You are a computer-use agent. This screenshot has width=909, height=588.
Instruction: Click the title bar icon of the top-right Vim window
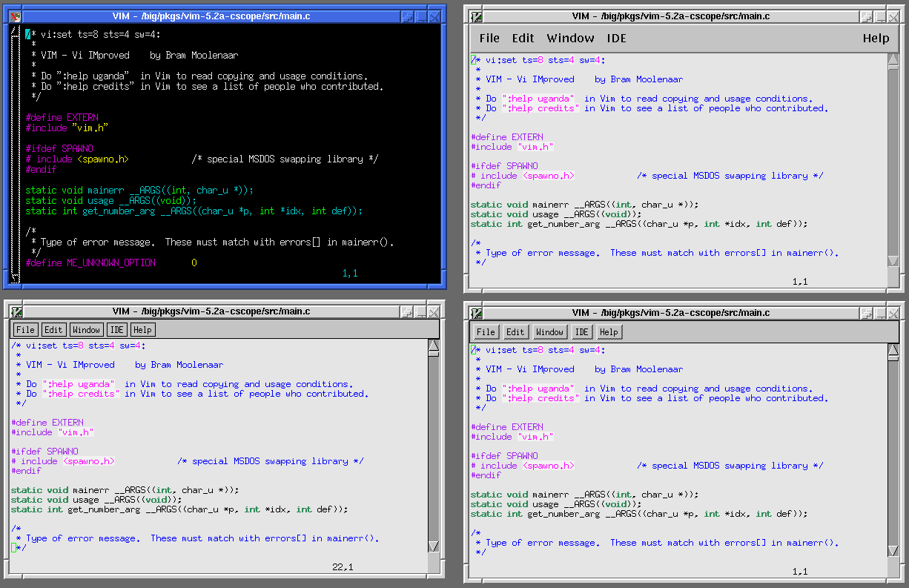tap(477, 16)
